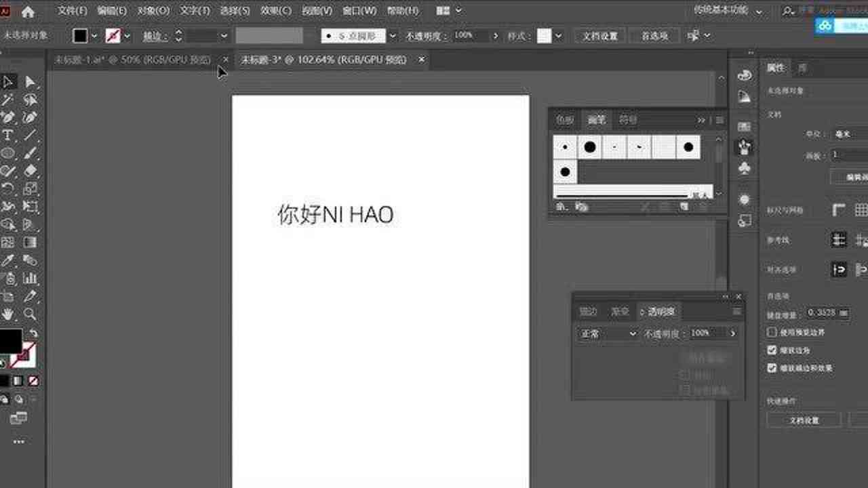Image resolution: width=868 pixels, height=488 pixels.
Task: Click the Home icon in top bar
Action: [28, 12]
